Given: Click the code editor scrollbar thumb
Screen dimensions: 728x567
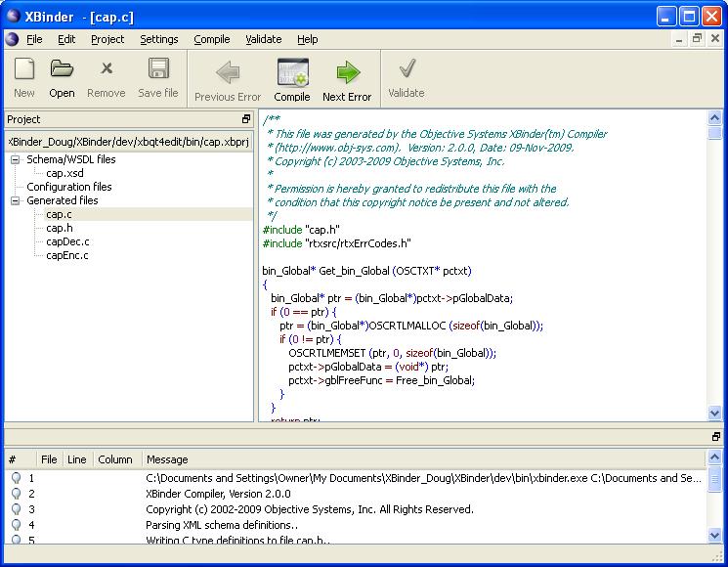Looking at the screenshot, I should (x=715, y=133).
